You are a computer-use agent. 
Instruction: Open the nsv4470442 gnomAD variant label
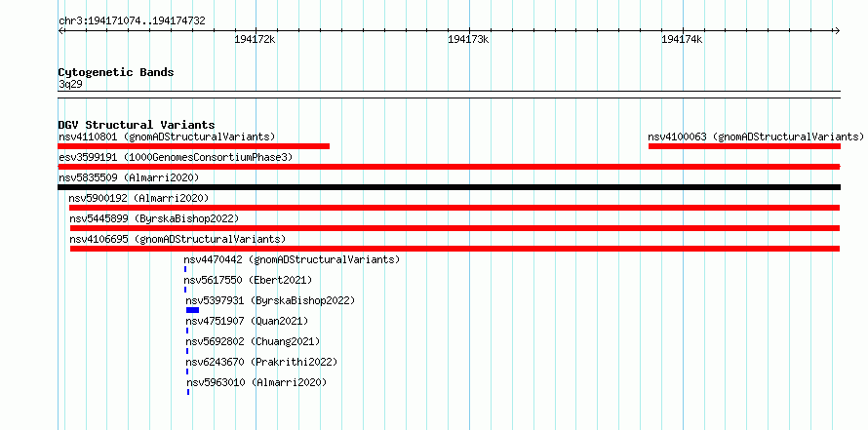[x=292, y=259]
